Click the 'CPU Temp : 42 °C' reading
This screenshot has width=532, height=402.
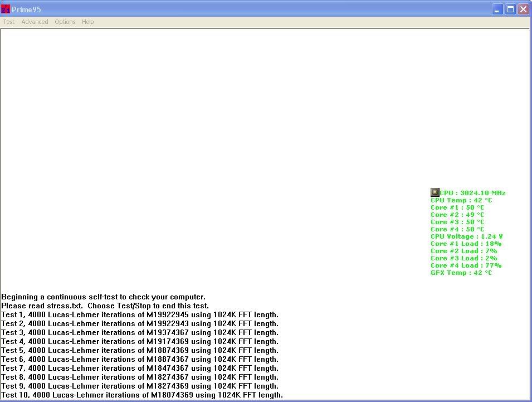(461, 200)
